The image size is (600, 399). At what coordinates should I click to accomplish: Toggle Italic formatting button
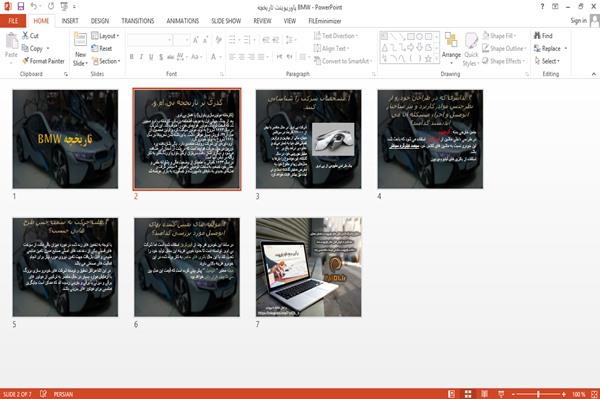coord(141,57)
